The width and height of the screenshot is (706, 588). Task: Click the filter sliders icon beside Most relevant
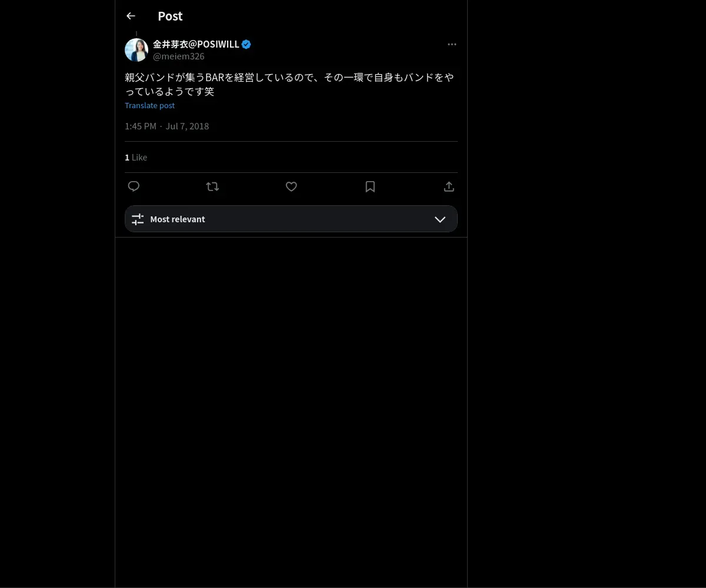pyautogui.click(x=138, y=219)
